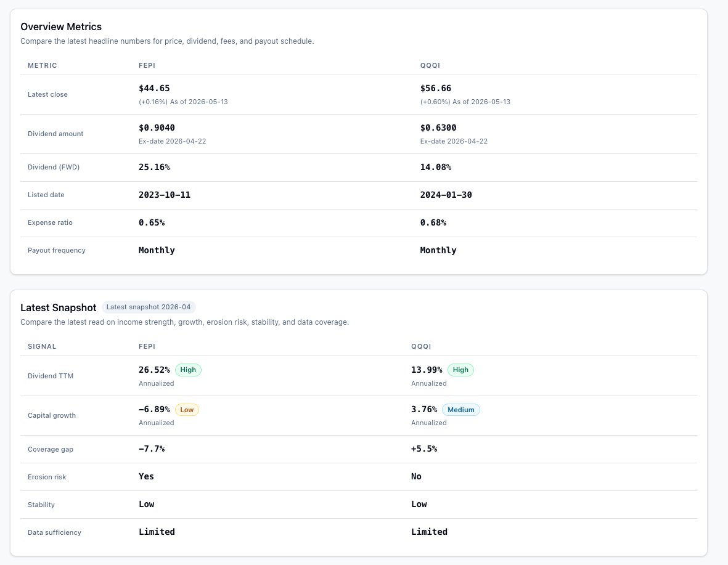Click the Latest close row label
Image resolution: width=728 pixels, height=565 pixels.
coord(48,94)
